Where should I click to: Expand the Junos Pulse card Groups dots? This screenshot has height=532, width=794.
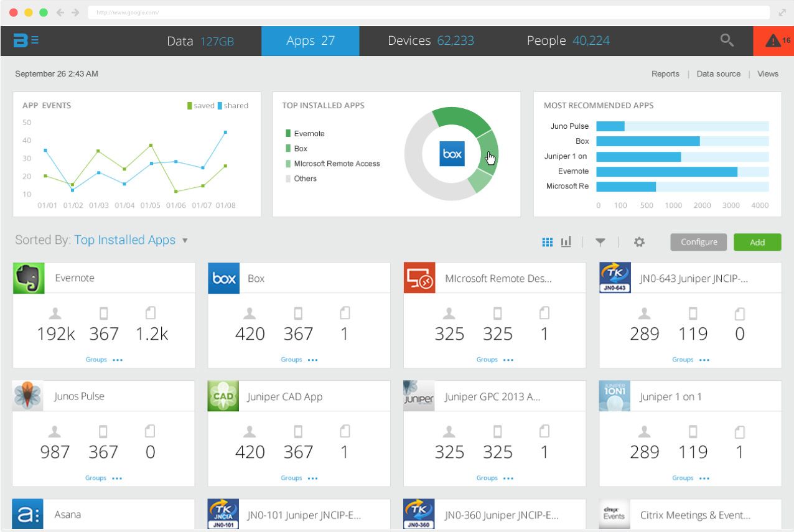point(118,478)
